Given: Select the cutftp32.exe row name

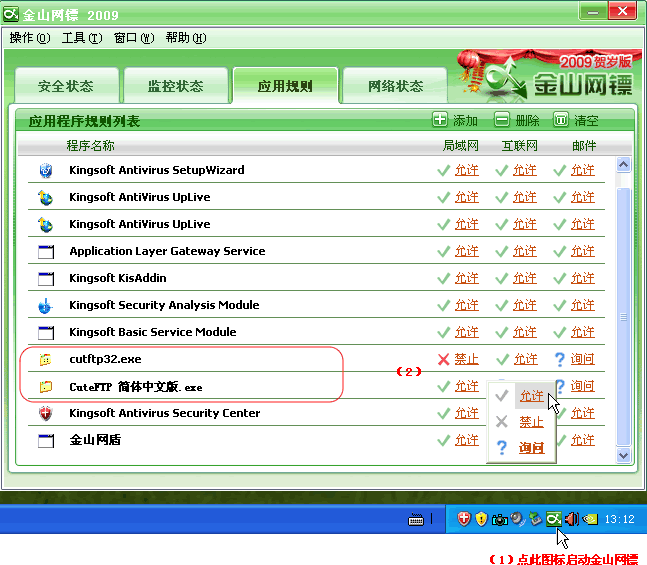Looking at the screenshot, I should 105,359.
